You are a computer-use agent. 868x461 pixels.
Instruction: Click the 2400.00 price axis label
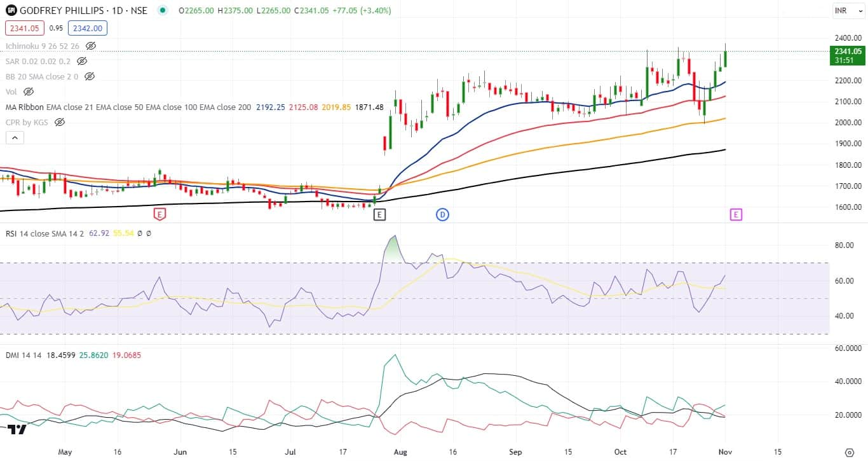click(x=848, y=38)
